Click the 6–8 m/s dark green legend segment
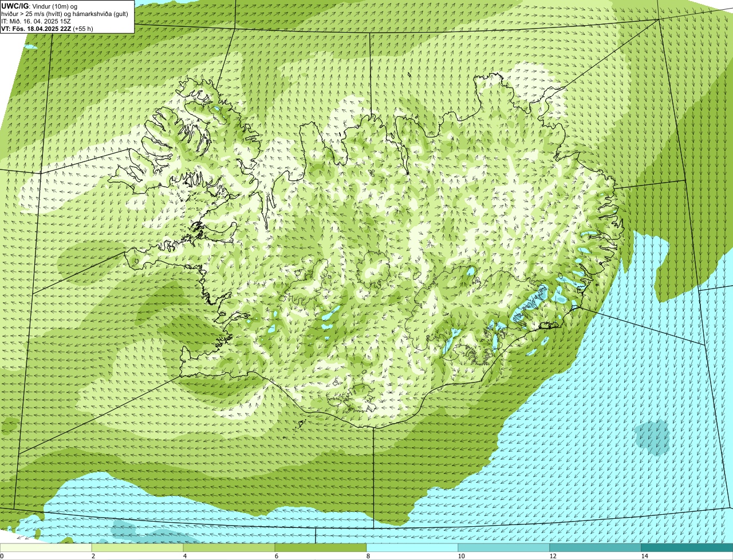733x560 pixels. click(321, 547)
